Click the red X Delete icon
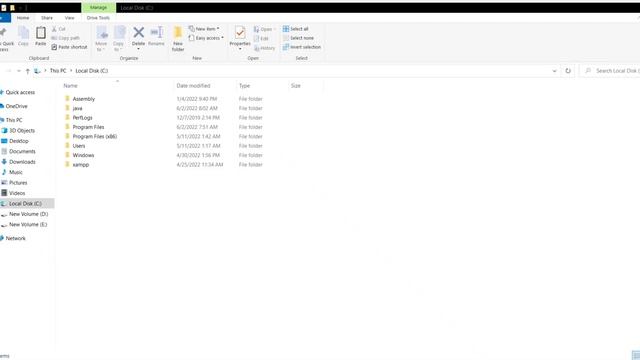 coord(138,32)
